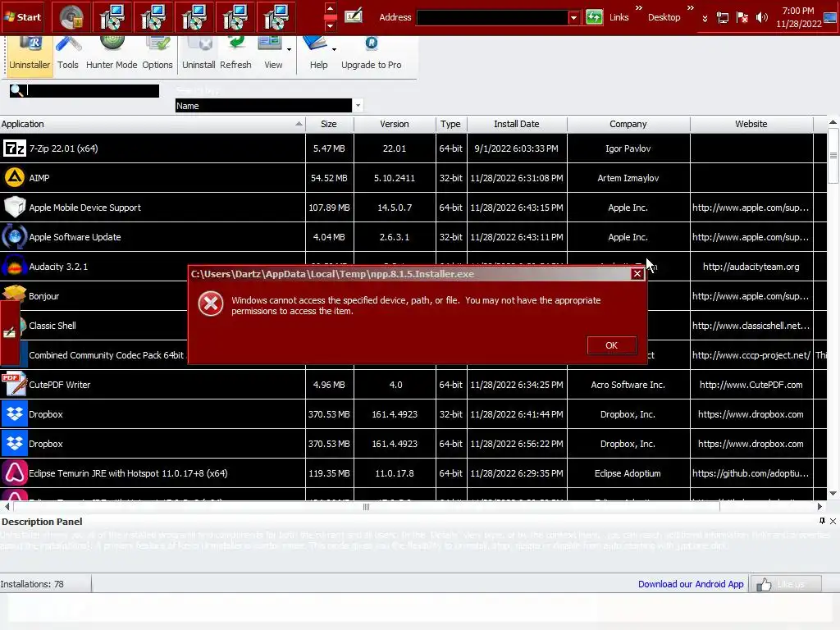The height and width of the screenshot is (630, 840).
Task: Select the 7-Zip 22.01 (x64) icon
Action: [x=15, y=148]
